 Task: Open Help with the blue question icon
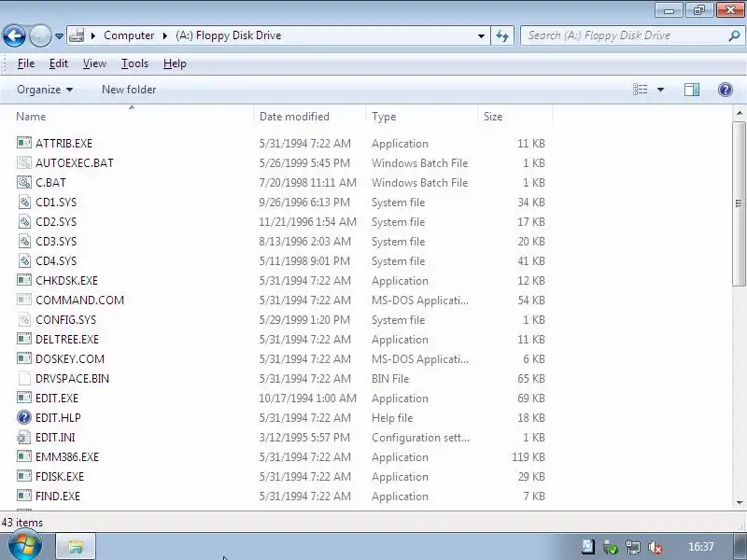(726, 90)
